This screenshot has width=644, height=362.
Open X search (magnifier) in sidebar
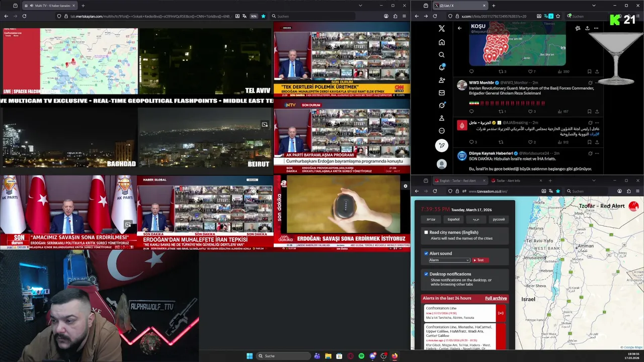[x=442, y=54]
